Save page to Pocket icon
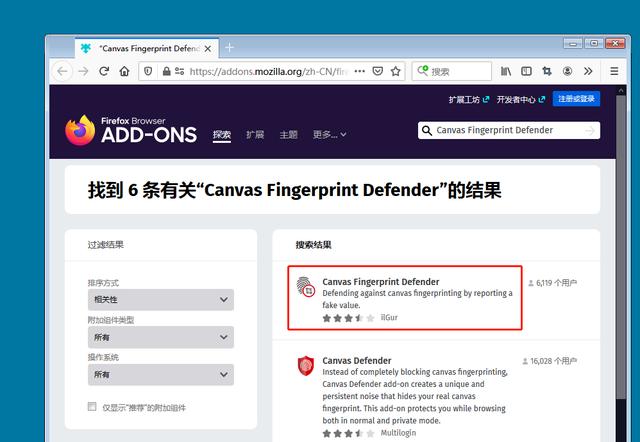This screenshot has height=442, width=640. pos(378,71)
